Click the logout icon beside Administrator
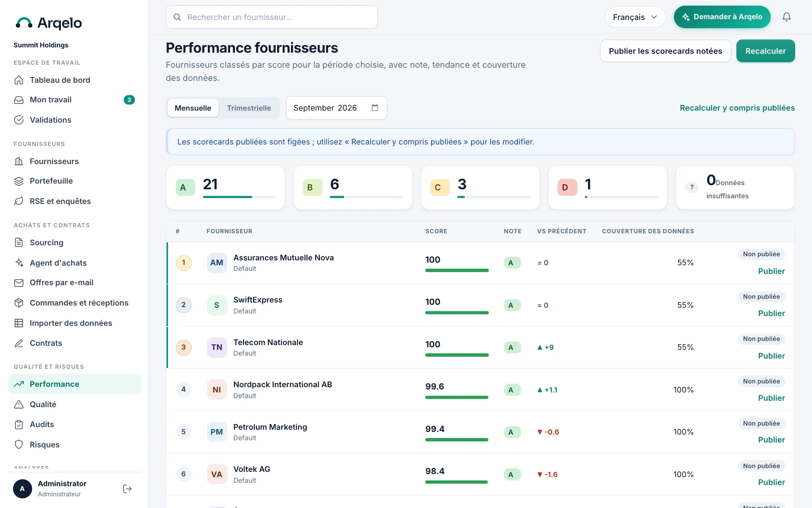This screenshot has width=812, height=508. tap(127, 488)
